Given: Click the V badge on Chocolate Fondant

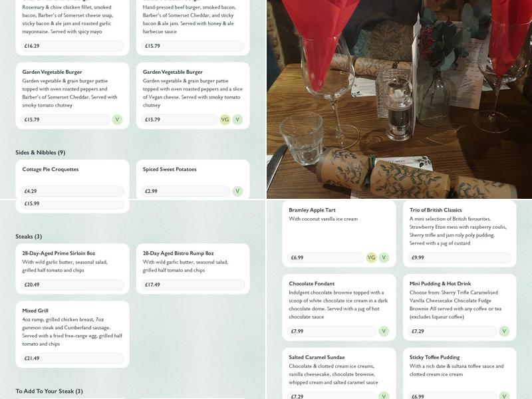Looking at the screenshot, I should tap(384, 331).
